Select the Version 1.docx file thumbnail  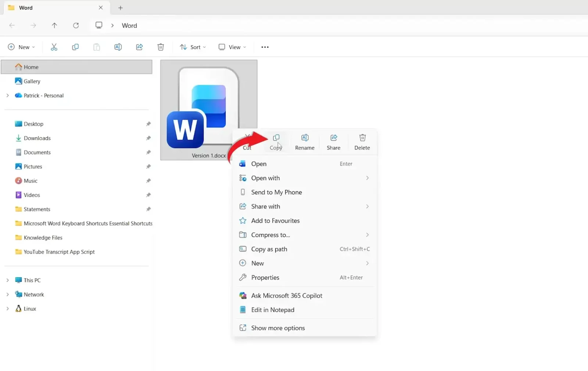pos(209,110)
